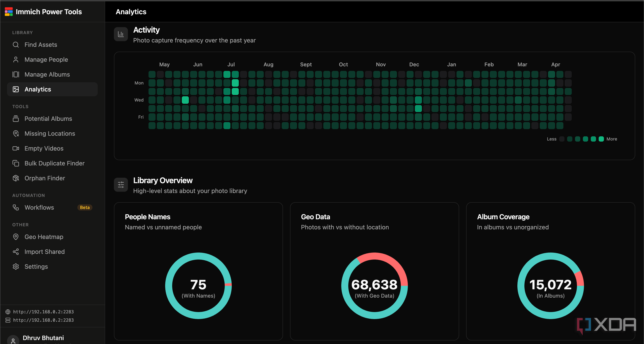Open the Geo Heatmap page
Image resolution: width=644 pixels, height=344 pixels.
click(52, 237)
